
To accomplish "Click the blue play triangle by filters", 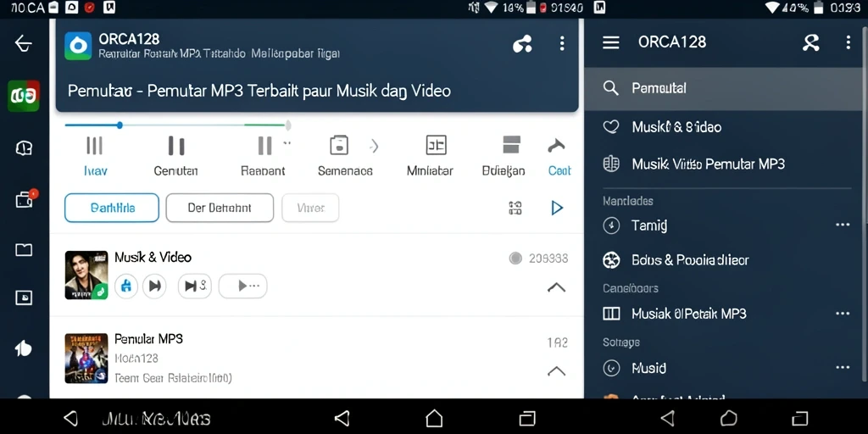I will [x=557, y=209].
